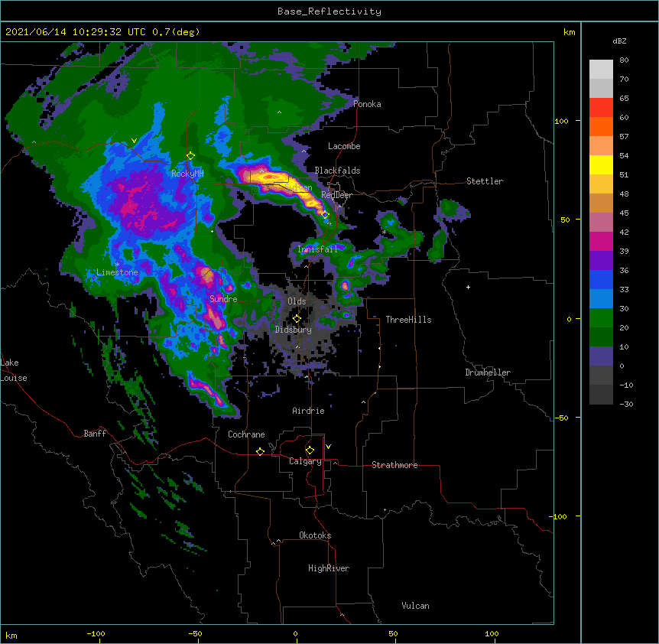Click the white plus marker west of Drumheller region
The image size is (659, 644).
tap(468, 287)
